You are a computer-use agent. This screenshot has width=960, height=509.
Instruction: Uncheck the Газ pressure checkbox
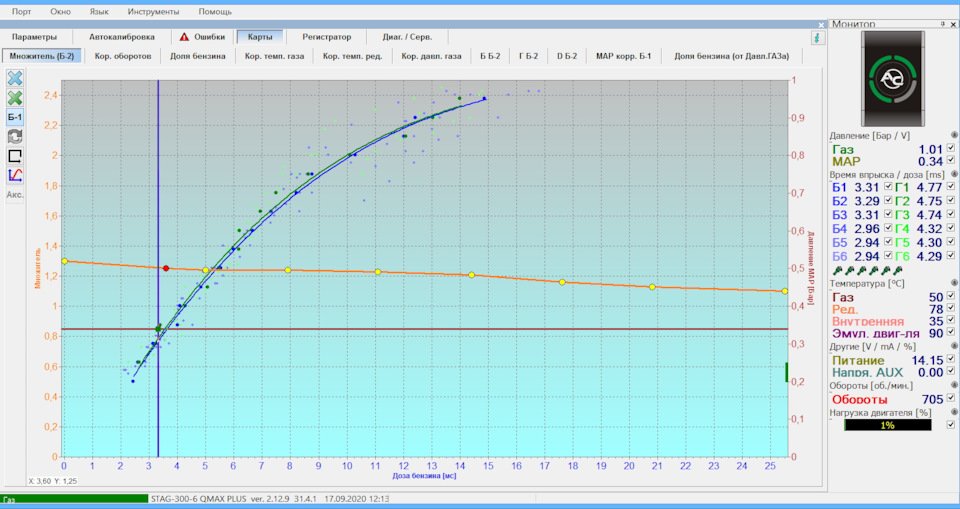(x=950, y=148)
